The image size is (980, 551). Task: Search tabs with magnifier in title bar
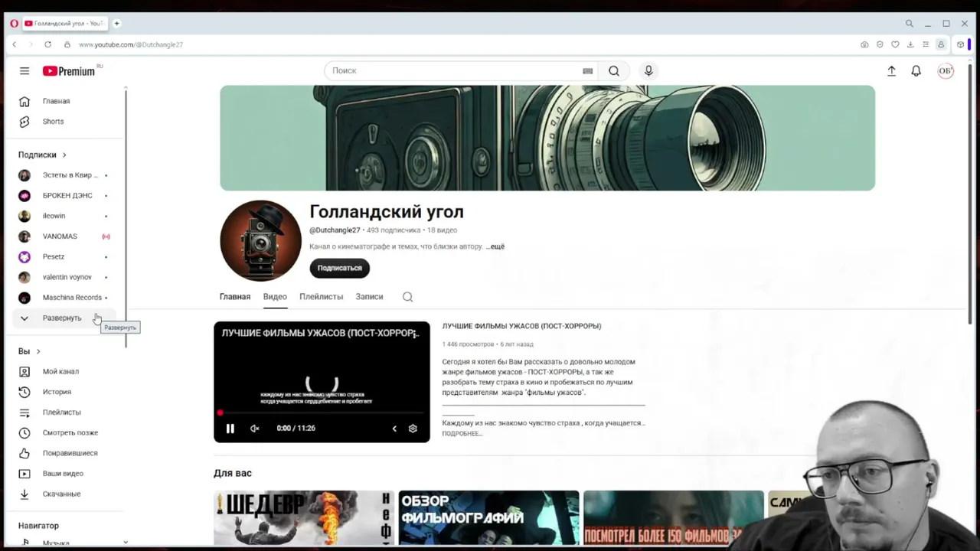(x=909, y=24)
